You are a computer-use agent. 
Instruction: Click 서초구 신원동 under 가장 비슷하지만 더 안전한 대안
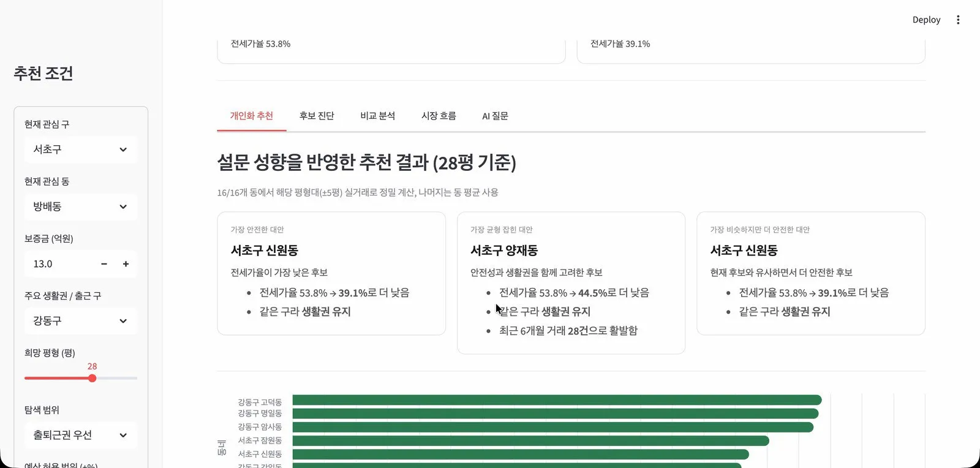[744, 250]
